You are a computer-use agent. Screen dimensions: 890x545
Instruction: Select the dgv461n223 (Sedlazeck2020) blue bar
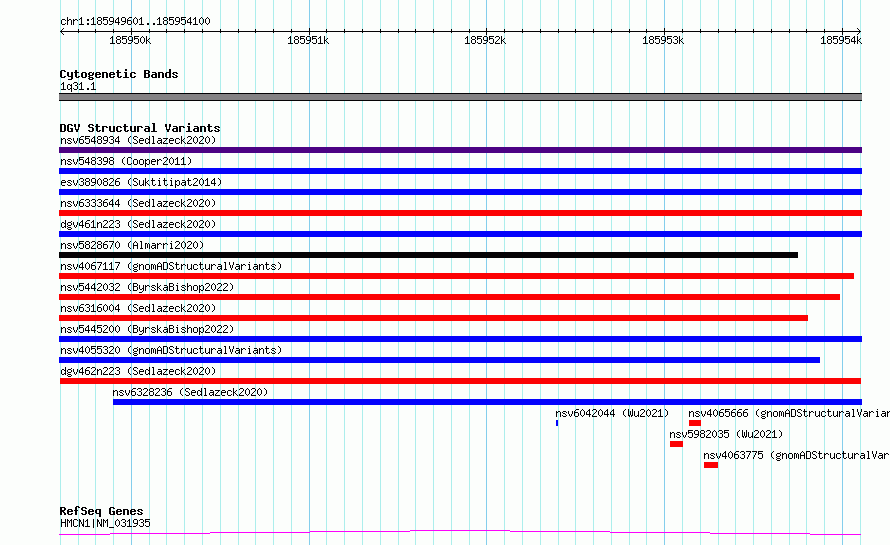[x=460, y=234]
